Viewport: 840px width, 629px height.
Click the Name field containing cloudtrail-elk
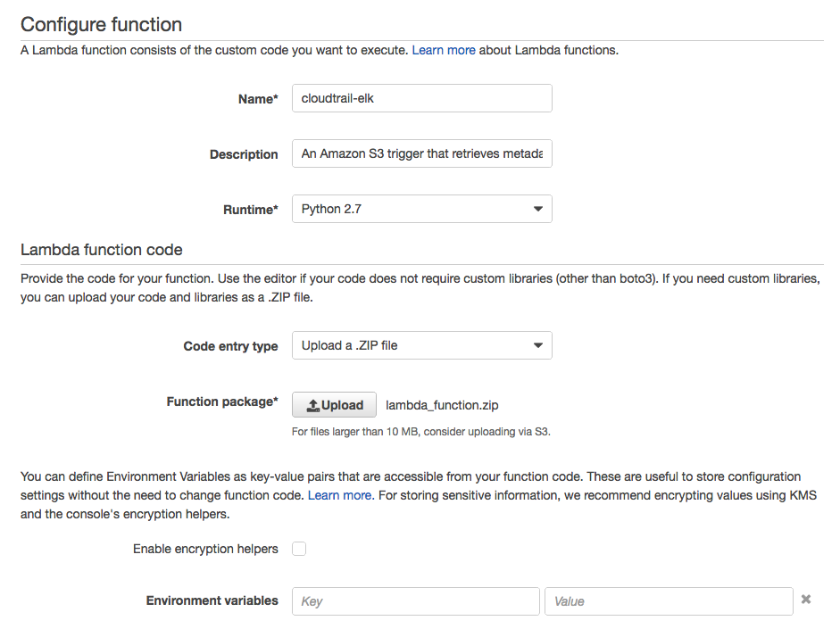coord(421,98)
